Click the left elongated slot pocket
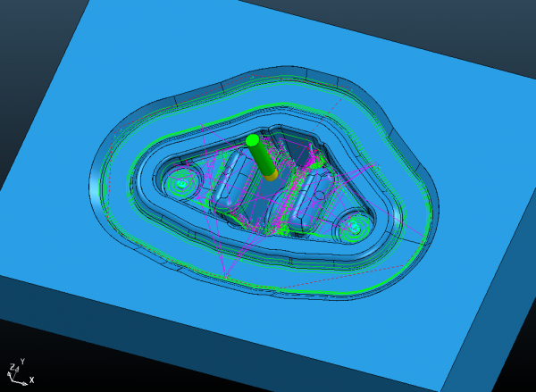536x392 pixels. 232,178
